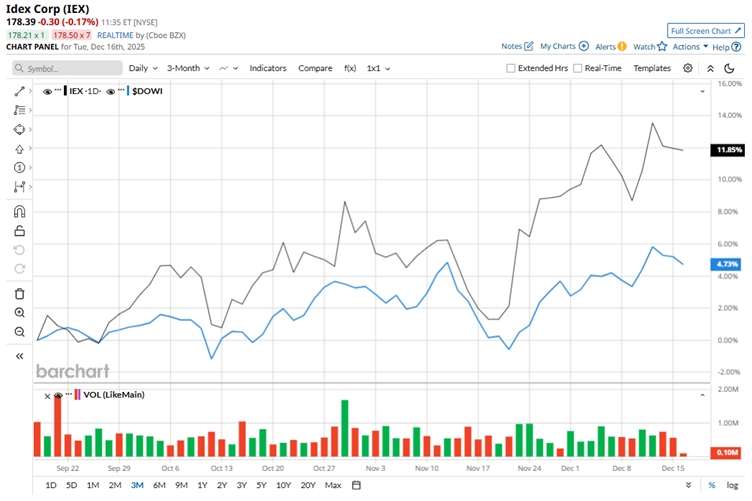
Task: Open the chart type line dropdown
Action: click(228, 68)
